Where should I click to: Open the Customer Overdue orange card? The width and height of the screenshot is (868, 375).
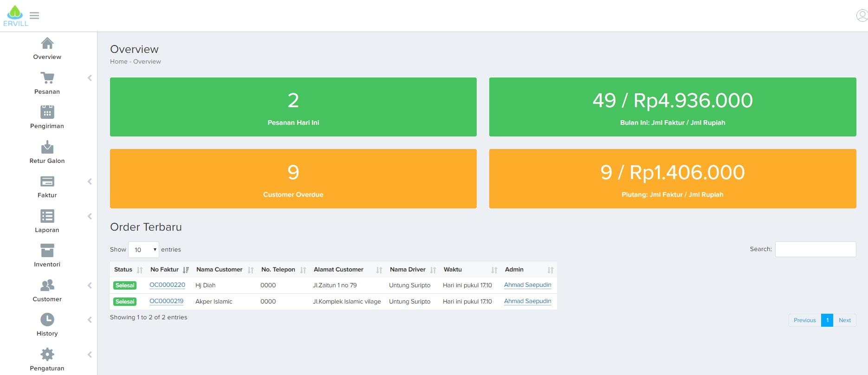293,179
